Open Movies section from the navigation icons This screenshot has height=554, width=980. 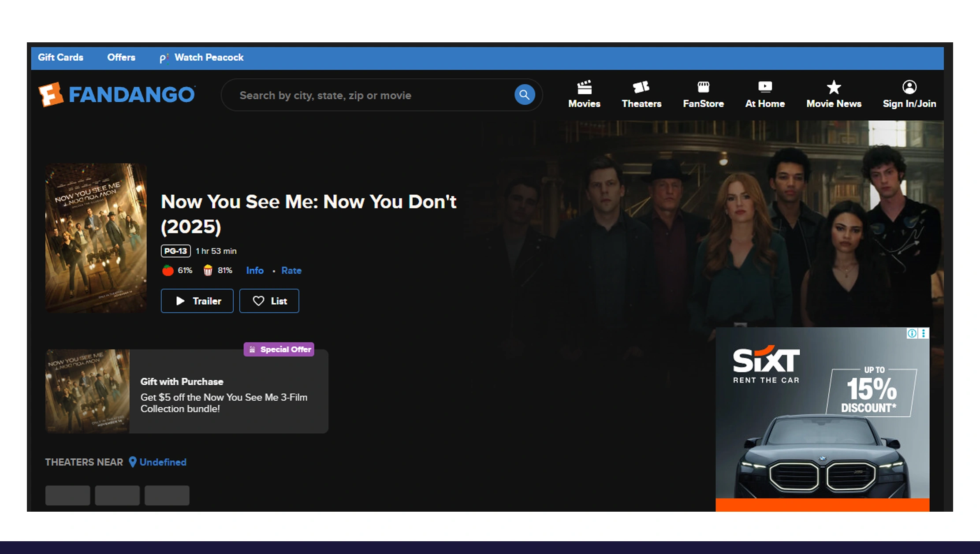coord(584,93)
